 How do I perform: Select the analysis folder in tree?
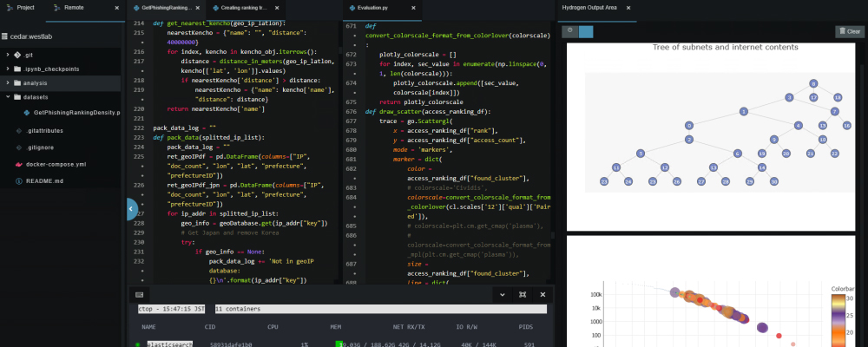click(x=61, y=83)
